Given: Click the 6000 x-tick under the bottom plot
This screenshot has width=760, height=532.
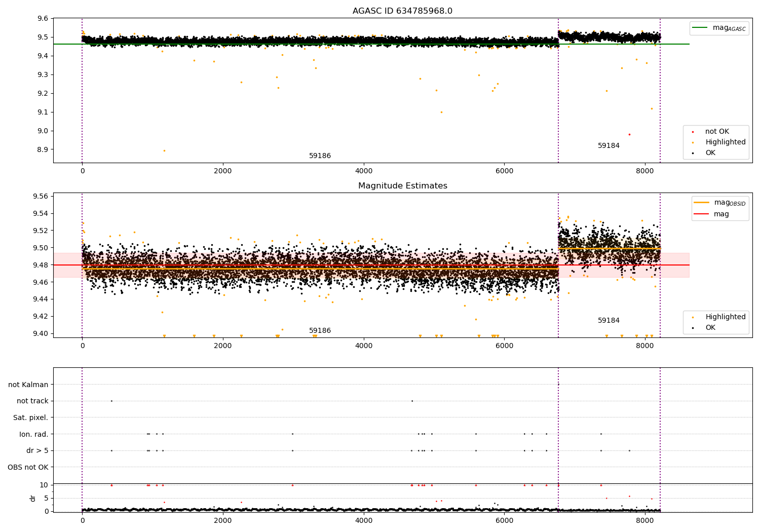Looking at the screenshot, I should point(504,521).
